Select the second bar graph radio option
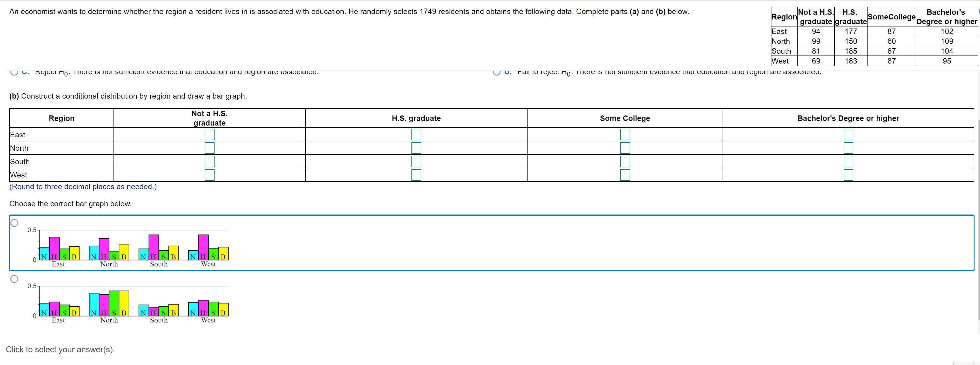Image resolution: width=980 pixels, height=365 pixels. pos(14,279)
